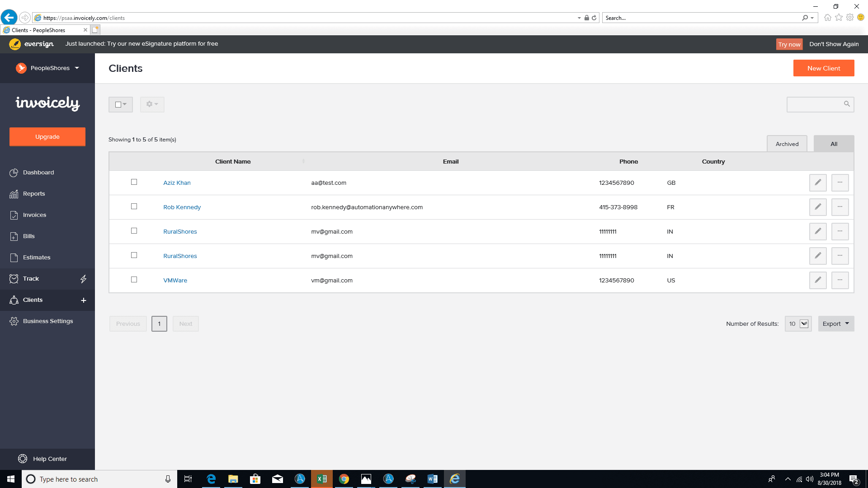
Task: Open browser home icon
Action: tap(828, 18)
